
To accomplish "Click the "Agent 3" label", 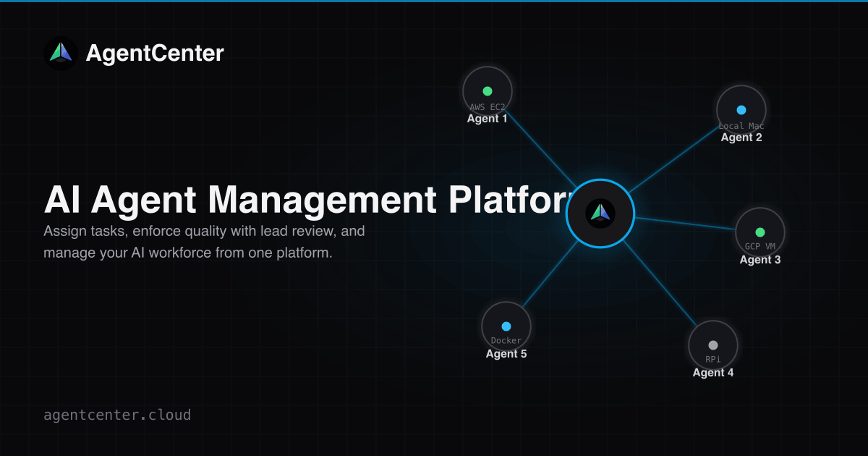I will click(x=760, y=260).
